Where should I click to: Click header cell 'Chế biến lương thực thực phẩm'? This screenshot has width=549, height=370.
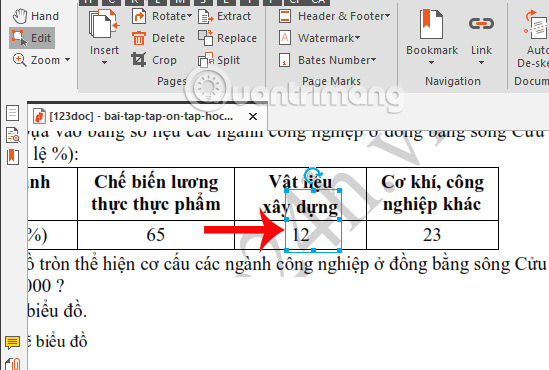[156, 194]
